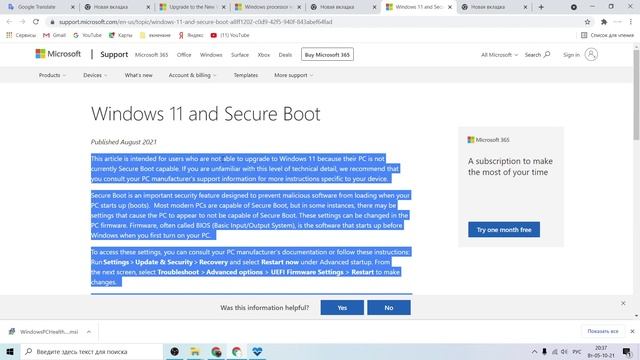Screen dimensions: 640x360
Task: Open the Templates link
Action: 246,75
